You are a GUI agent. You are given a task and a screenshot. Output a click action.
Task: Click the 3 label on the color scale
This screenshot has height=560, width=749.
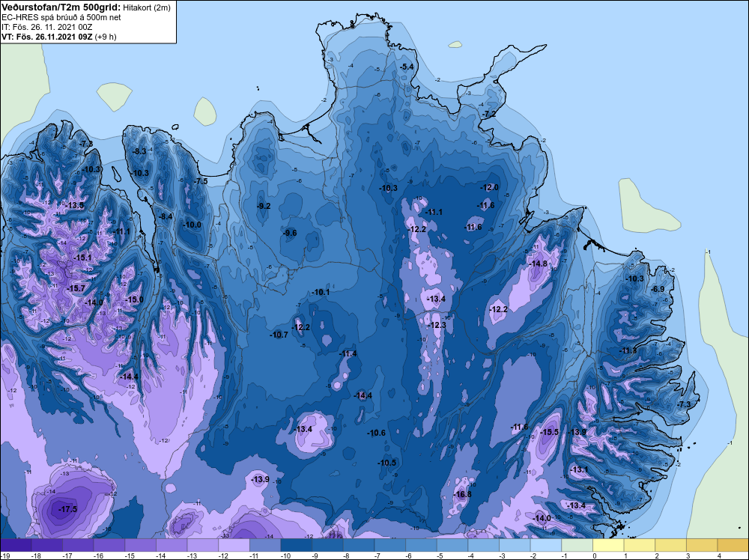pyautogui.click(x=688, y=556)
